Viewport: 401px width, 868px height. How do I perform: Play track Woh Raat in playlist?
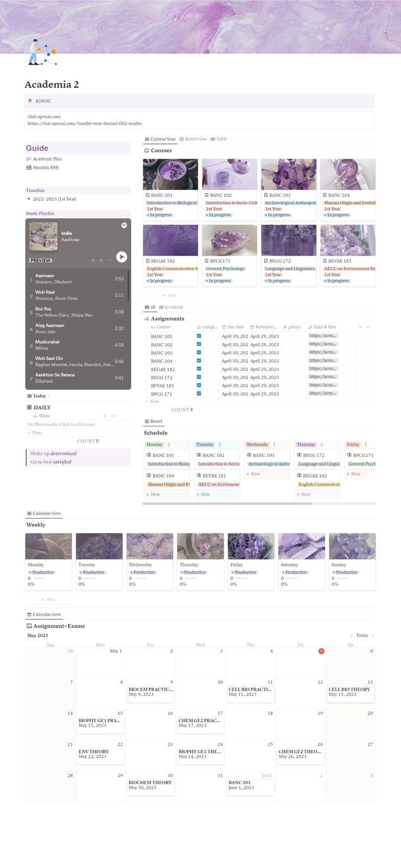tap(77, 295)
